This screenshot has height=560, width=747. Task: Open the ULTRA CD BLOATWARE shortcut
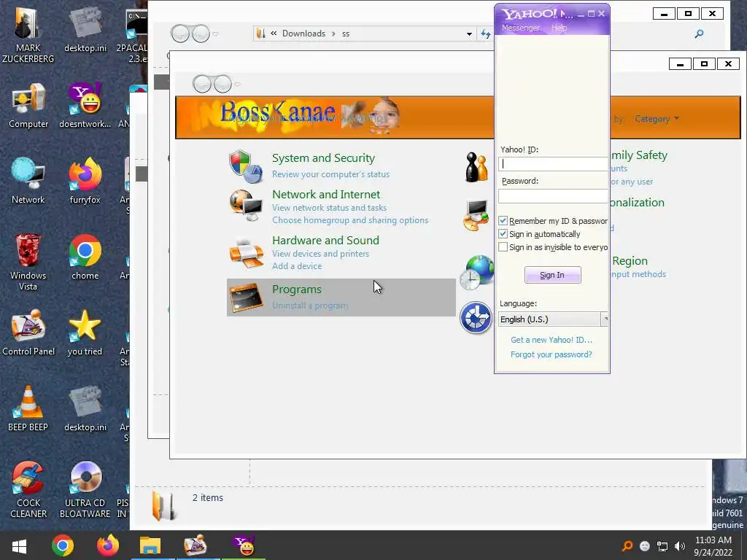85,489
